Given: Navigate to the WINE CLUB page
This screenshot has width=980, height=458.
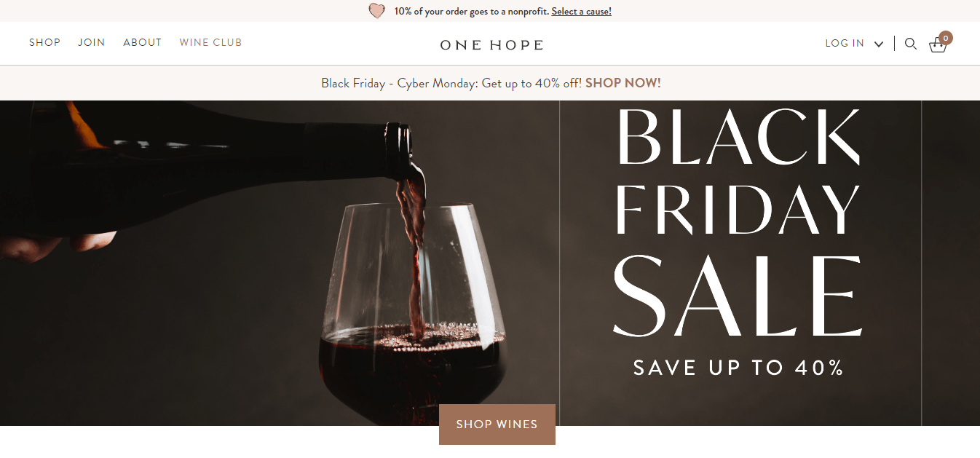Looking at the screenshot, I should 210,43.
